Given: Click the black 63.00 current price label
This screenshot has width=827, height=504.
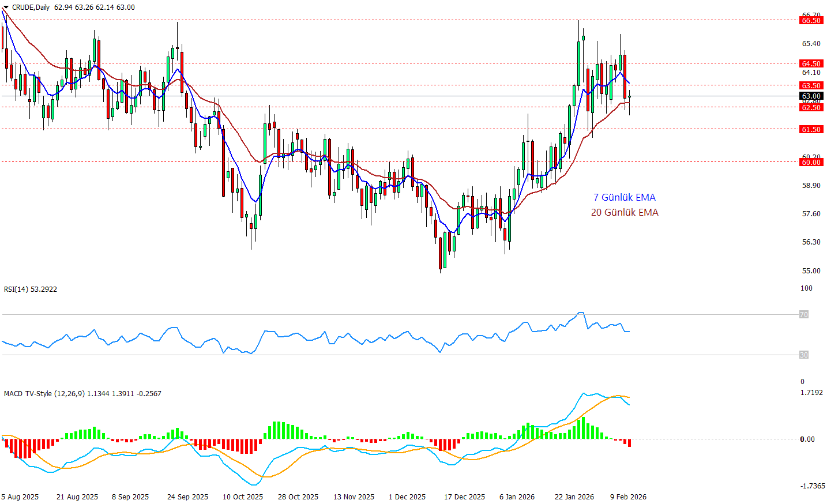Looking at the screenshot, I should (x=811, y=96).
